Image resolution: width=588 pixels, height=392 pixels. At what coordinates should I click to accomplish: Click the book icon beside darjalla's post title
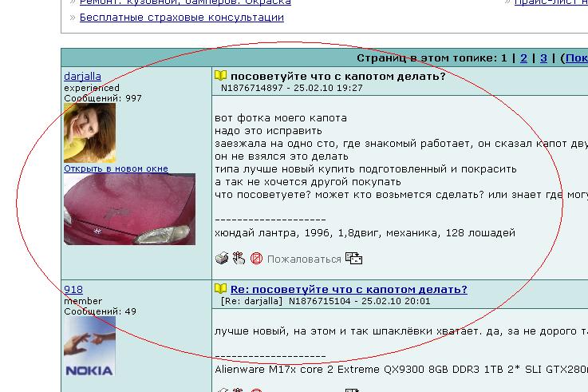[x=221, y=76]
